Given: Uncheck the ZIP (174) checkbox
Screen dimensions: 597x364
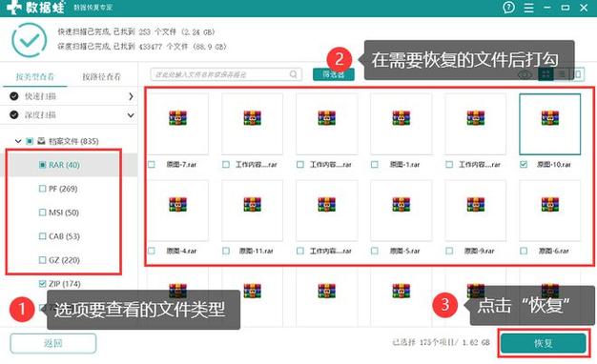Looking at the screenshot, I should [x=42, y=284].
